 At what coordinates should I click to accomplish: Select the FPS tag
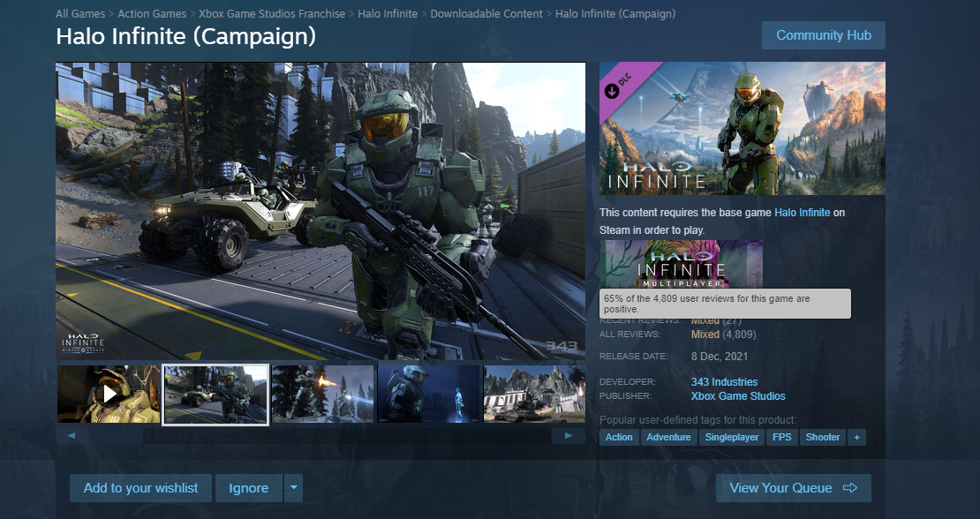782,437
